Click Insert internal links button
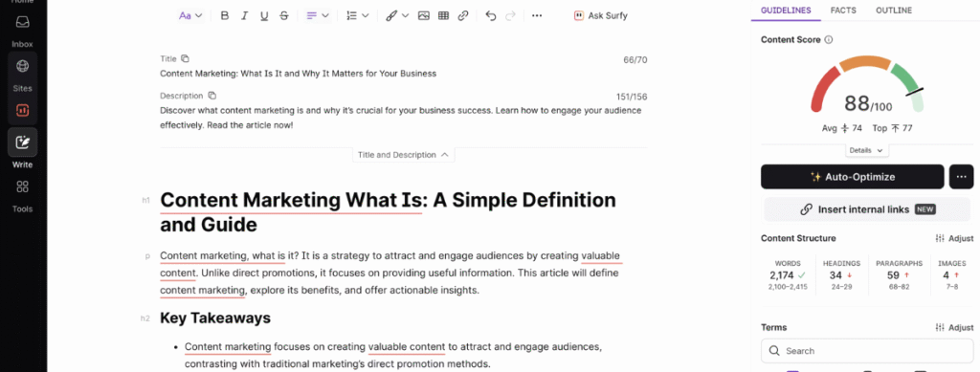The height and width of the screenshot is (372, 980). point(867,209)
